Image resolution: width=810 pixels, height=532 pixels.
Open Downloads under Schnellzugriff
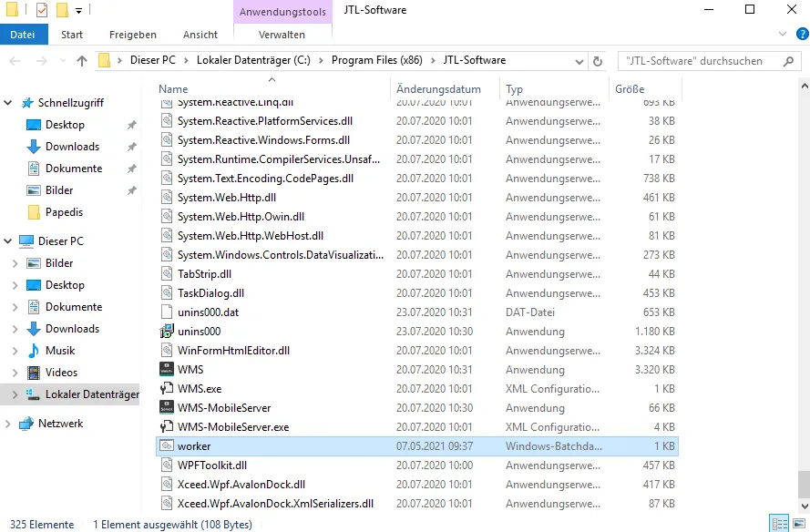click(72, 146)
